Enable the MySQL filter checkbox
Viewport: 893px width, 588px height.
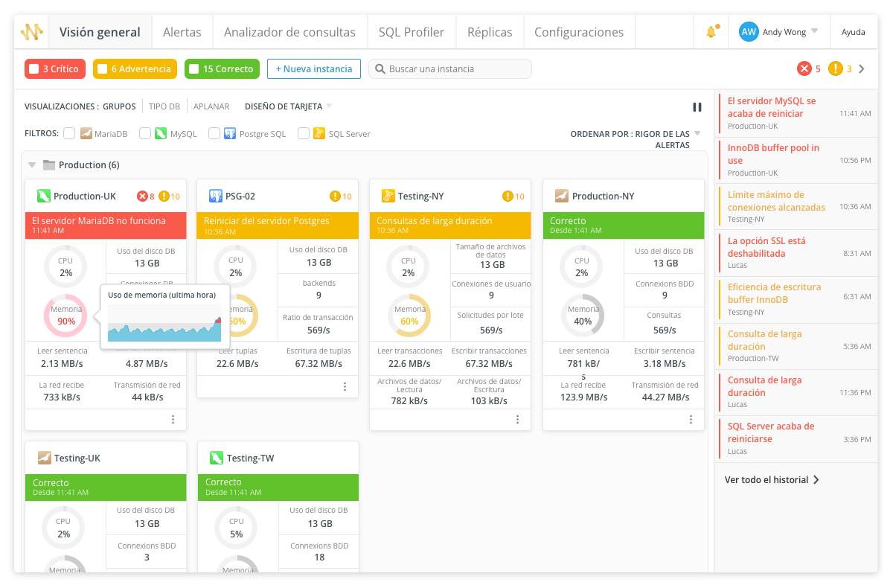click(144, 134)
